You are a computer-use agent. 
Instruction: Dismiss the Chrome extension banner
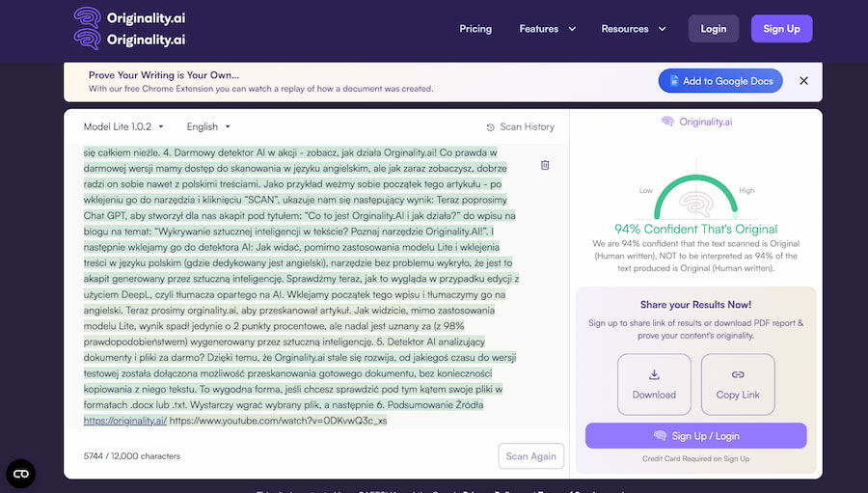tap(803, 81)
